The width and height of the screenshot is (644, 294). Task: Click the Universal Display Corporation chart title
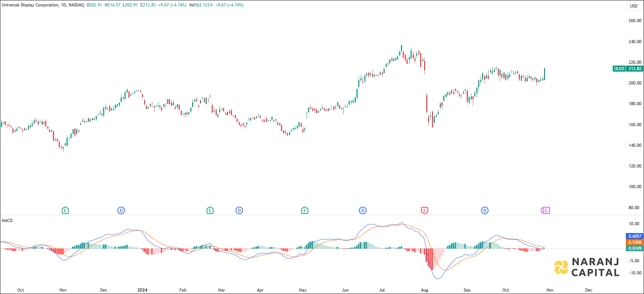point(30,5)
